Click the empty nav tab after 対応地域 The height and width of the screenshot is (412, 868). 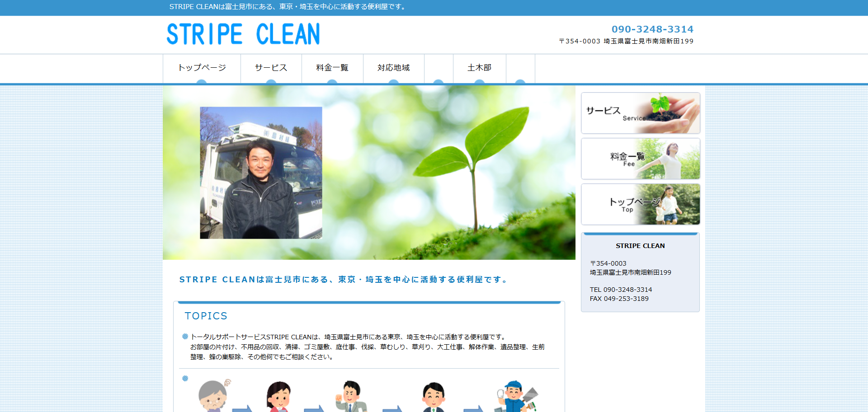pos(439,69)
